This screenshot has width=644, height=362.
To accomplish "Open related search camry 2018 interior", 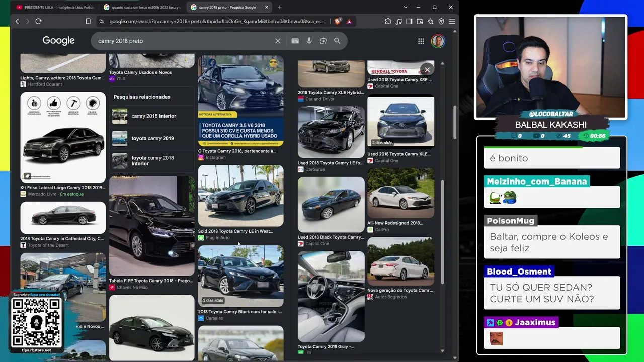I will pyautogui.click(x=152, y=116).
